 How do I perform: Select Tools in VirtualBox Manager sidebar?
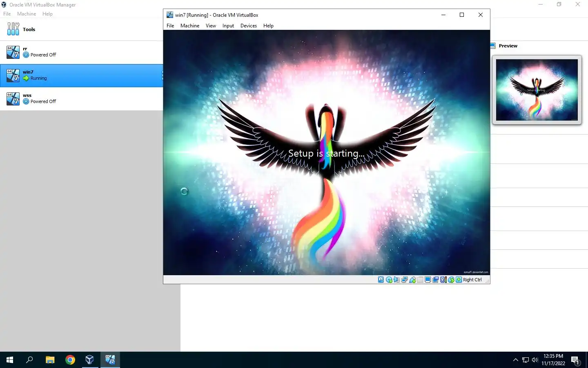82,29
